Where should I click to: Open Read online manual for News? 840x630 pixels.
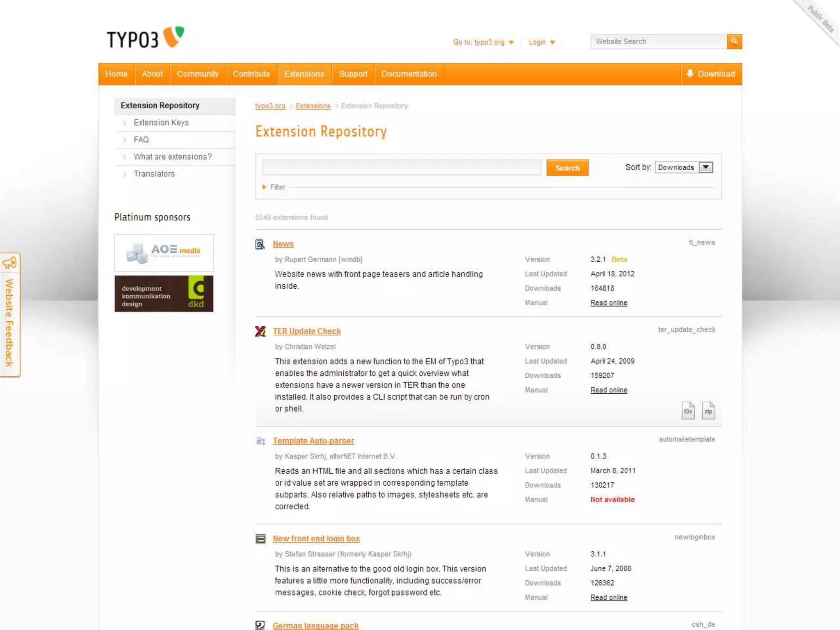609,303
